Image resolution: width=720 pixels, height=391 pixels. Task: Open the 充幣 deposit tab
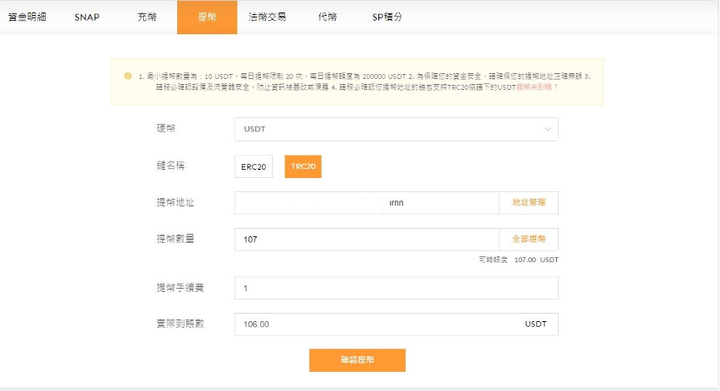click(x=147, y=17)
